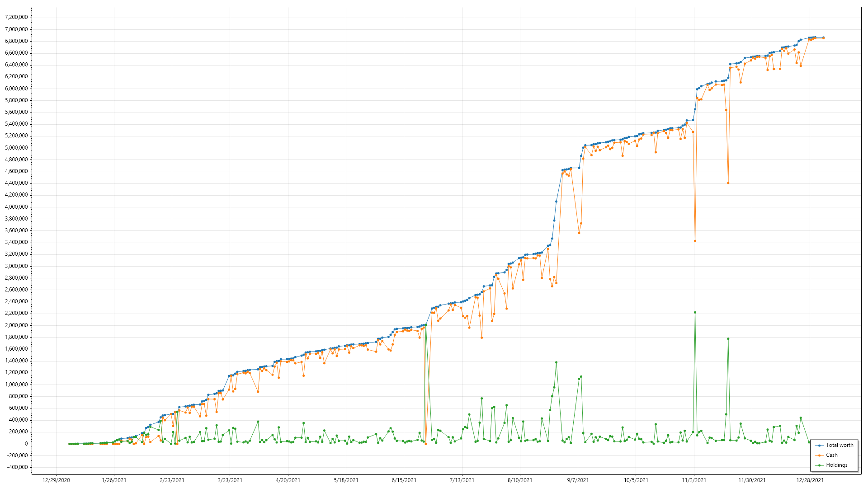The width and height of the screenshot is (868, 488).
Task: Select the 'Holdings' legend label
Action: tap(836, 465)
